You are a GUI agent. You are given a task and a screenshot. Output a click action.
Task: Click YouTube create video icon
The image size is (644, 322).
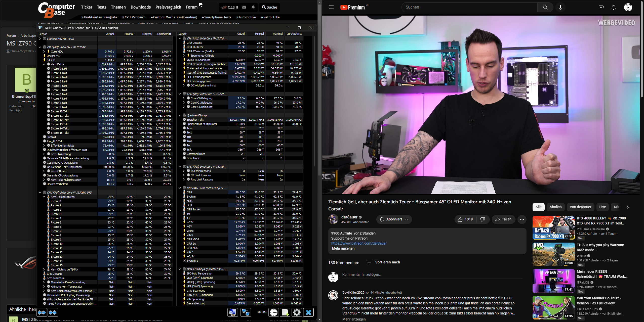click(x=601, y=7)
